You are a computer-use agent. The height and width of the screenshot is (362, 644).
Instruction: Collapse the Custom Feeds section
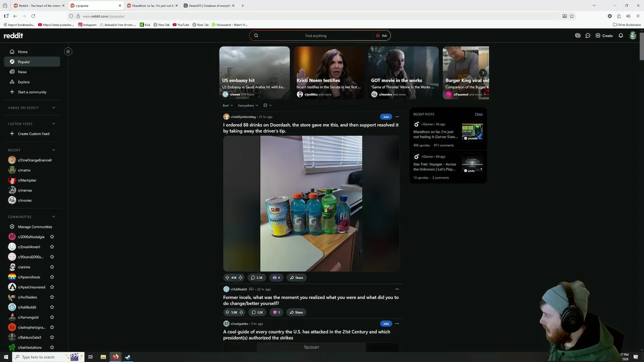click(53, 124)
